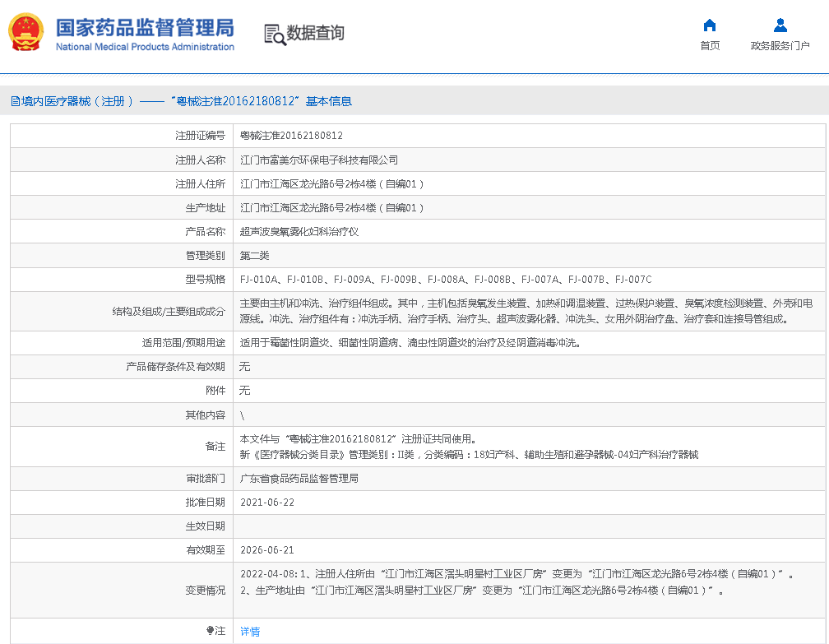
Task: Click product name 超声波臭氧雾化妇科治疗仪
Action: pos(299,232)
